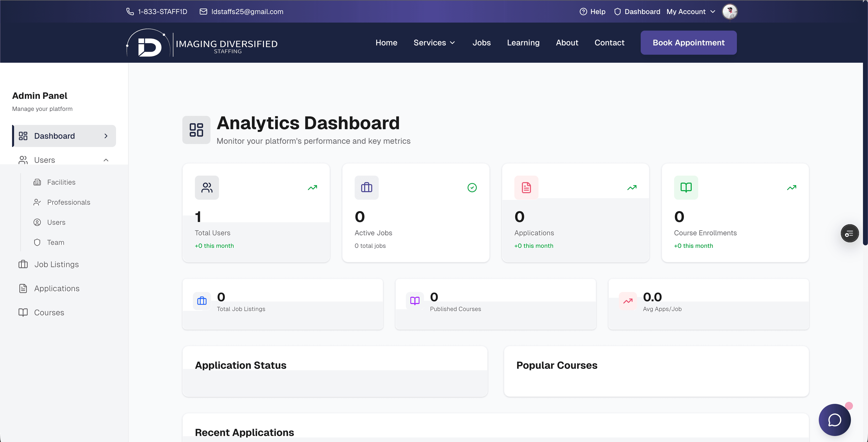This screenshot has width=868, height=442.
Task: Click the Help question mark icon
Action: 583,12
